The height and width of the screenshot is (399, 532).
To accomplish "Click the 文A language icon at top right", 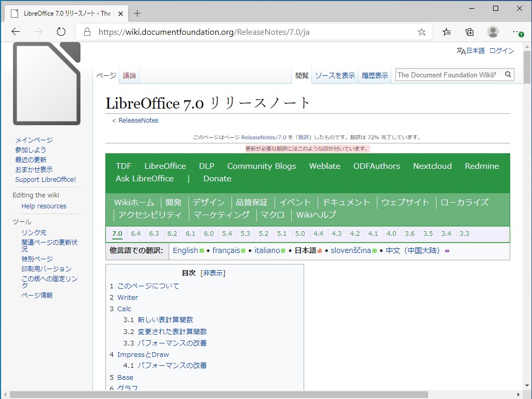I will tap(461, 50).
